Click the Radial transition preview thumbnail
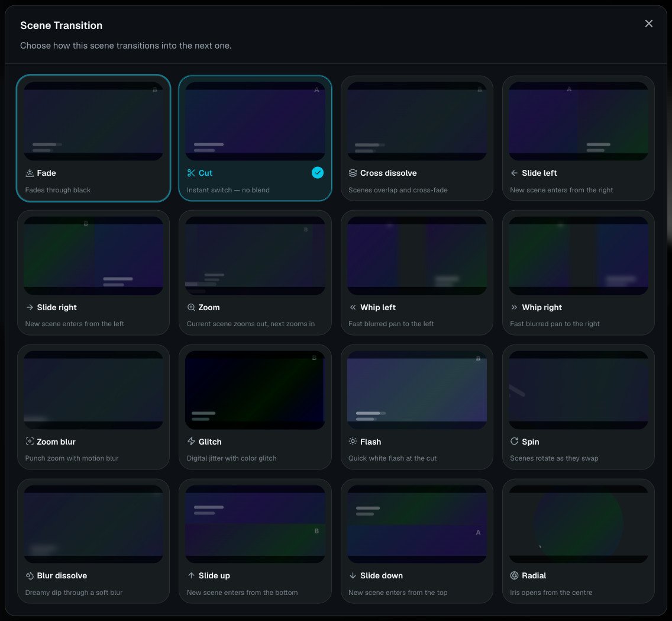 coord(579,524)
